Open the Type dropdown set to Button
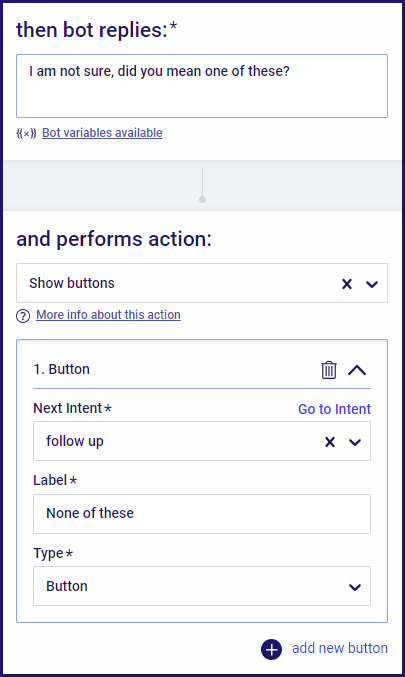405x677 pixels. 202,586
